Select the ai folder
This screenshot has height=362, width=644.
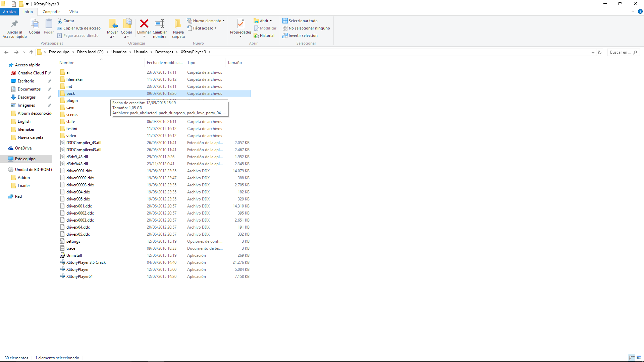(x=155, y=72)
